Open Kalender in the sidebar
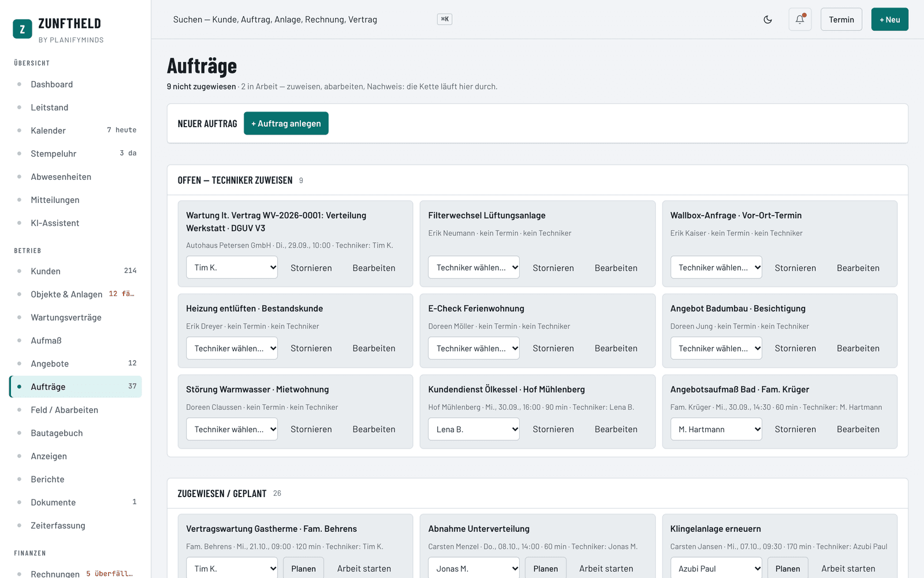This screenshot has height=578, width=924. (x=75, y=131)
